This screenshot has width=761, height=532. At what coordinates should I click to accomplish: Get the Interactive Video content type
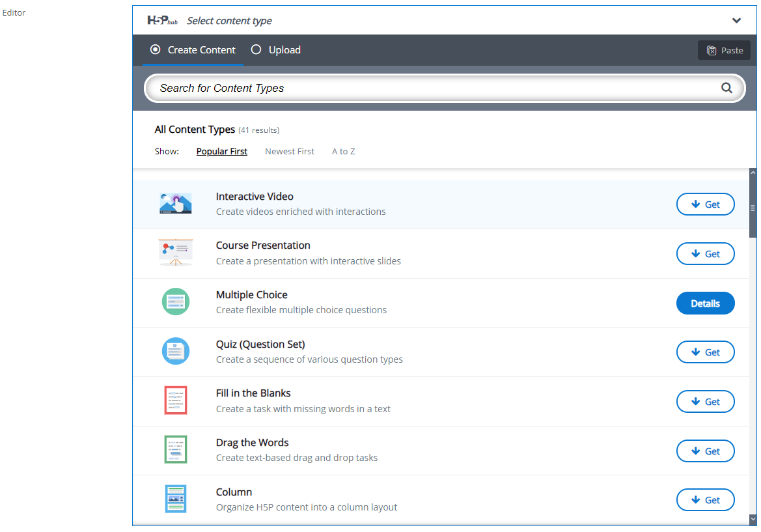705,204
